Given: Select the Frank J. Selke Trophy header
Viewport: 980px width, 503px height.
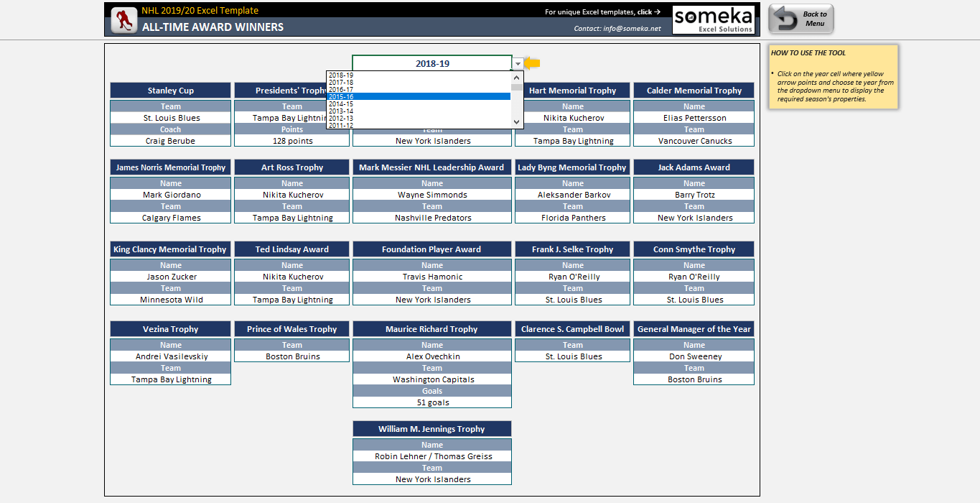Looking at the screenshot, I should click(x=573, y=249).
